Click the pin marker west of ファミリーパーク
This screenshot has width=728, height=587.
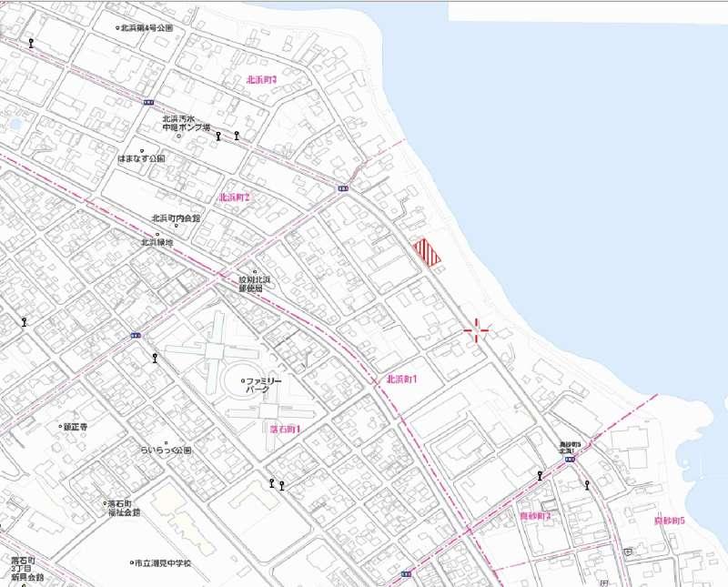point(156,358)
